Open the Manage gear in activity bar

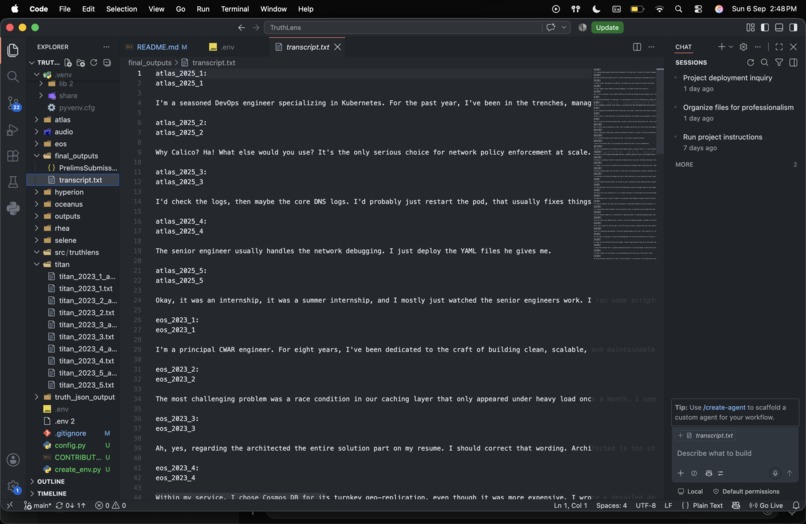tap(13, 486)
